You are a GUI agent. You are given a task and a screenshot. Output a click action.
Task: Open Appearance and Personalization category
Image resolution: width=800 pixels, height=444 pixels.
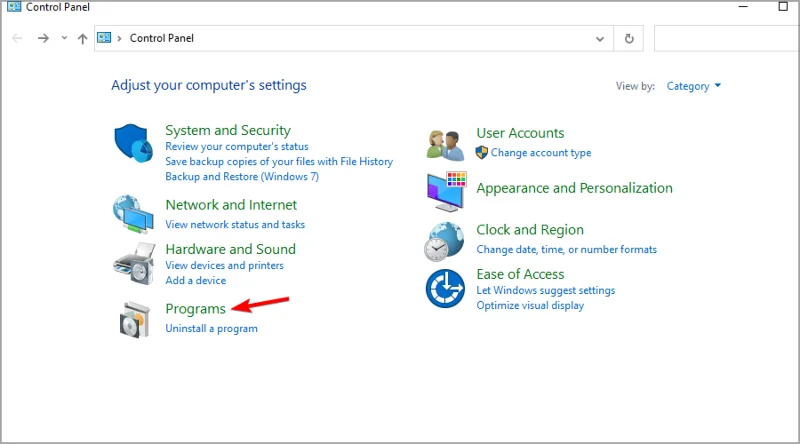tap(574, 188)
